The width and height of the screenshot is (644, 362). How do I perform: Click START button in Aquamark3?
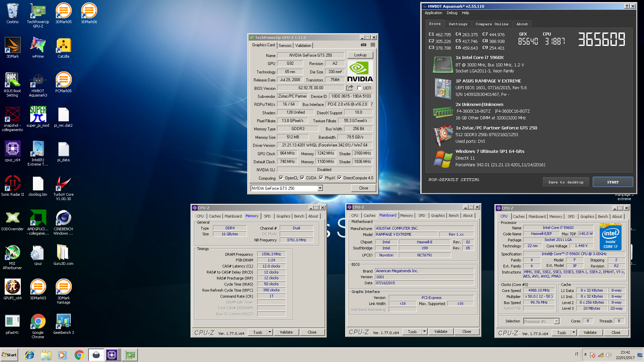click(613, 182)
